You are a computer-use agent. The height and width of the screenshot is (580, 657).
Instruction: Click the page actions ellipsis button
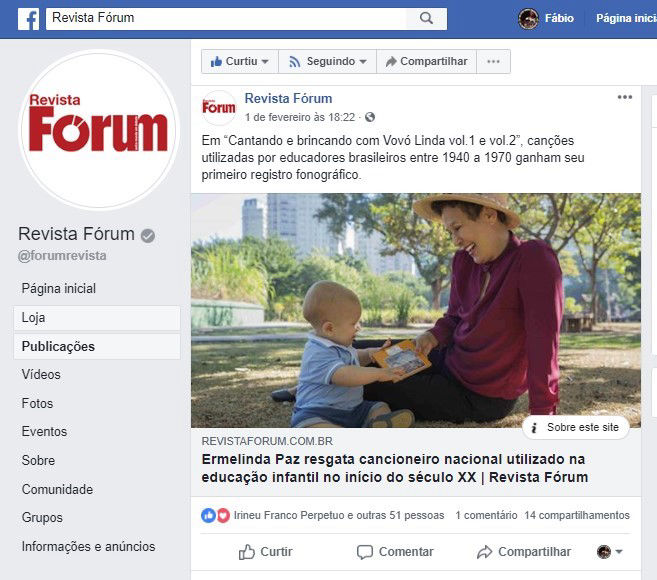(493, 62)
